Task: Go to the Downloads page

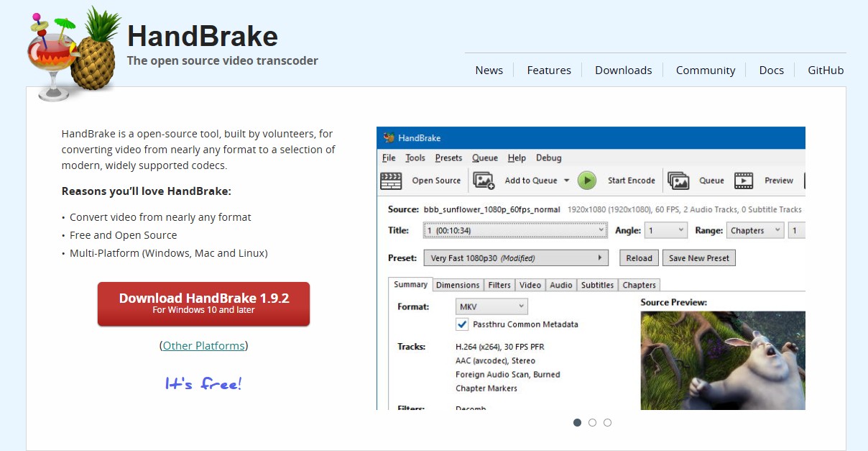Action: click(624, 70)
